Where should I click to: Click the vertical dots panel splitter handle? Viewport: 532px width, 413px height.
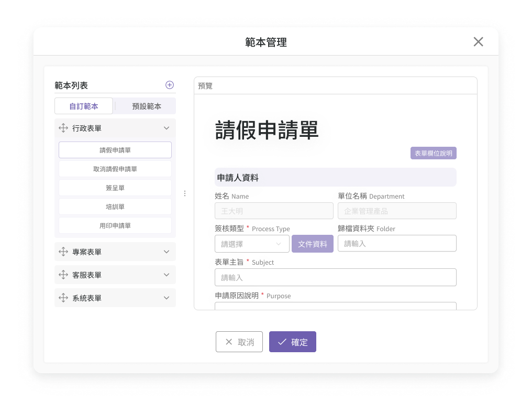tap(185, 193)
